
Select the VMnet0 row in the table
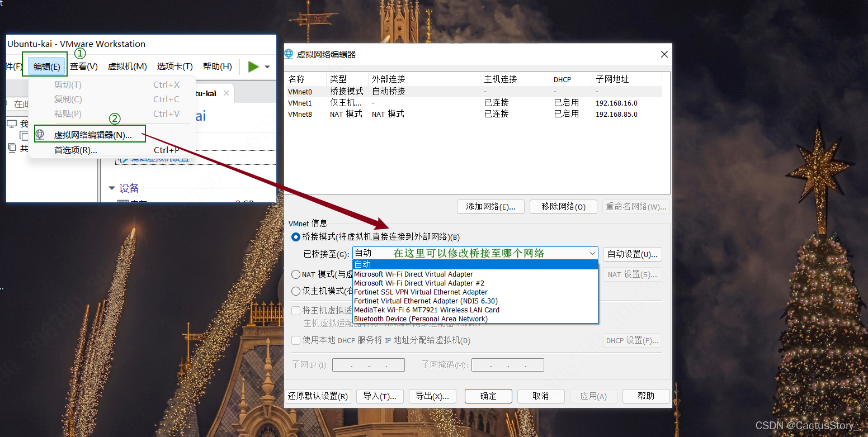pyautogui.click(x=474, y=91)
